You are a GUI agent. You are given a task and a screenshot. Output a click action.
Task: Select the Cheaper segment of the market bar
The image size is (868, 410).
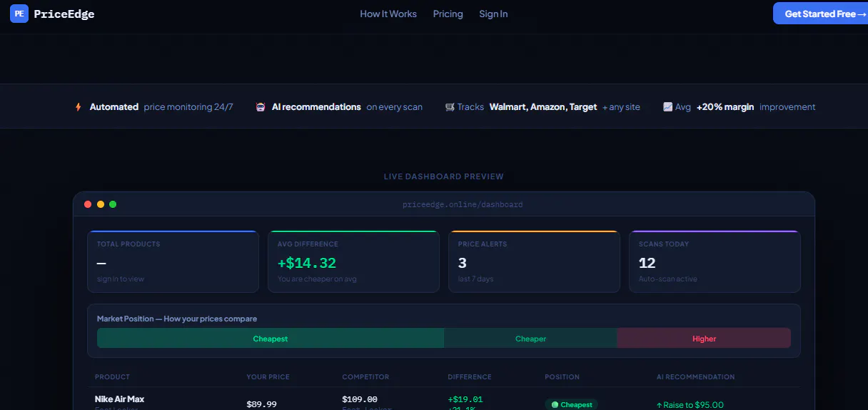530,339
